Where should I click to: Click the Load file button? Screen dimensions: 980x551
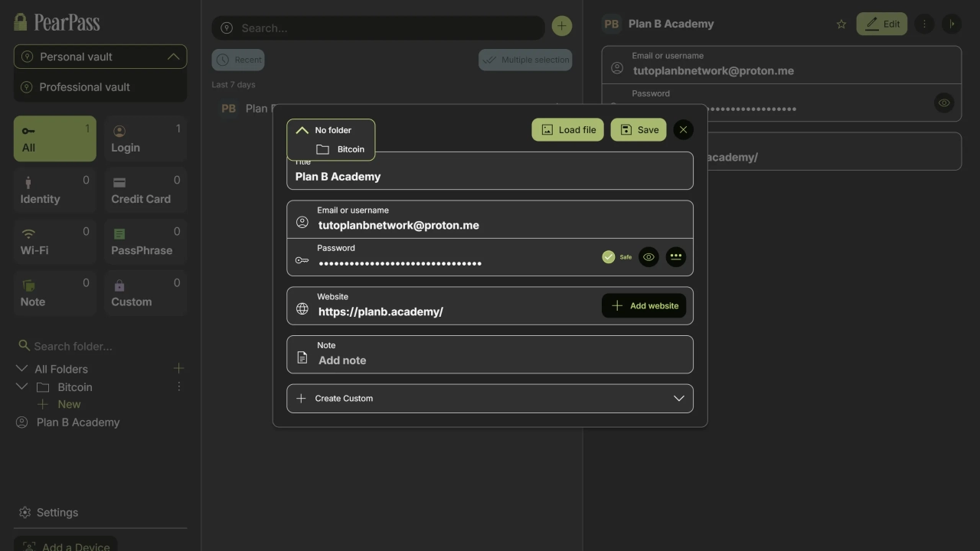[x=567, y=130]
